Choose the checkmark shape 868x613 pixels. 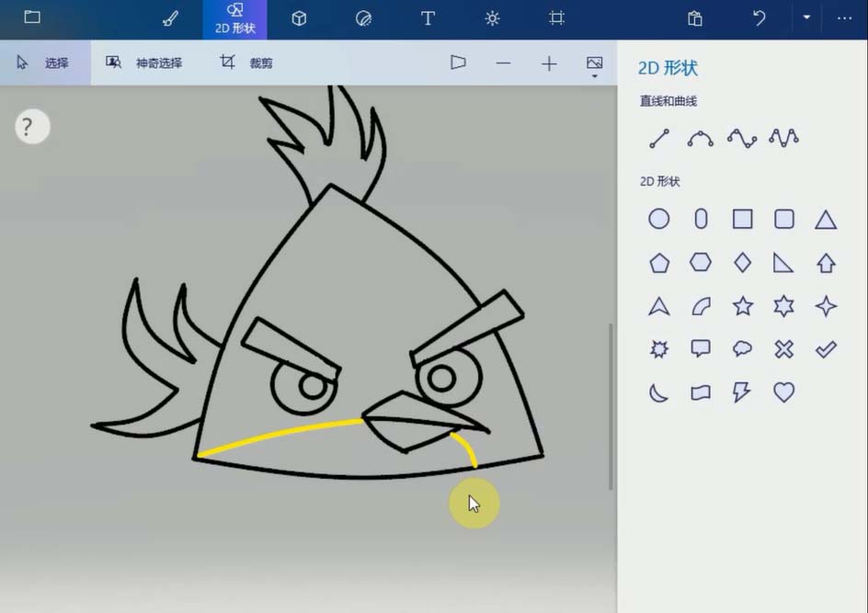pos(826,349)
